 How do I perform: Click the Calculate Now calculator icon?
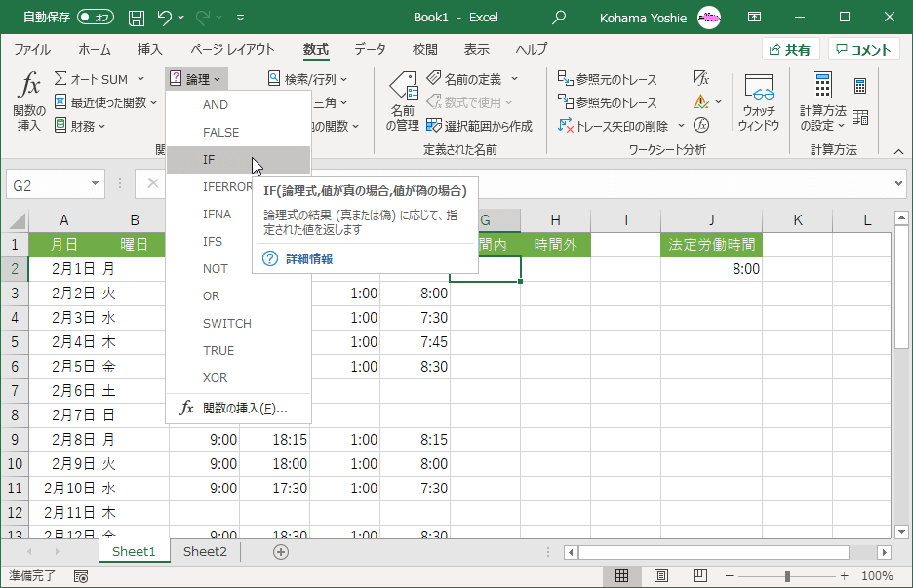[x=860, y=86]
